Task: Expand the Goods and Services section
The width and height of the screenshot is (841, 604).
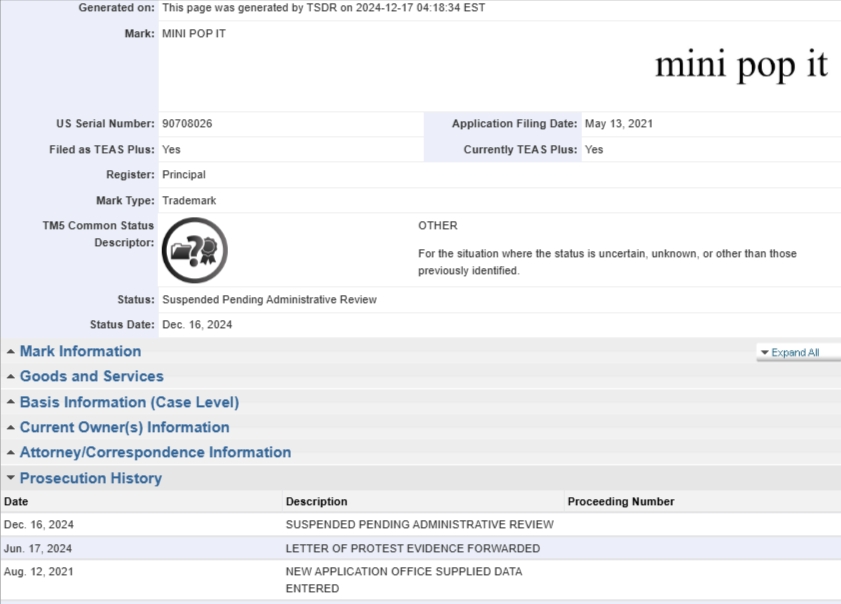Action: pyautogui.click(x=91, y=377)
